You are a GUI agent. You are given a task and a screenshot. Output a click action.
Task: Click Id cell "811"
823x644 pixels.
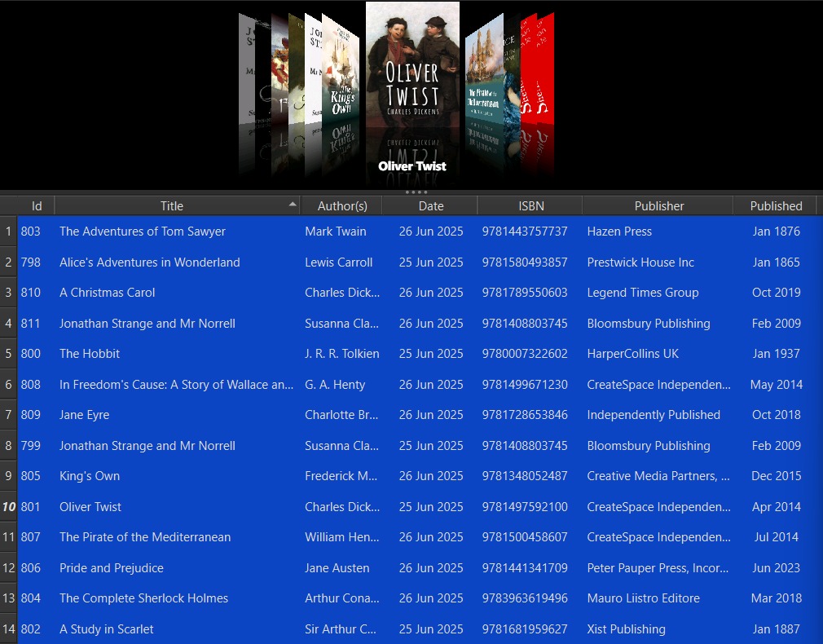coord(30,324)
